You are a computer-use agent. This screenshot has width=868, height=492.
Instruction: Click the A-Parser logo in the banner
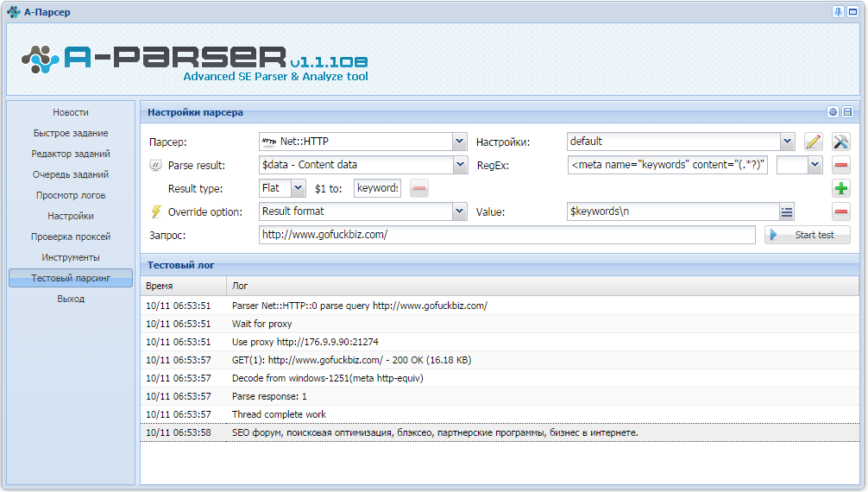point(194,61)
